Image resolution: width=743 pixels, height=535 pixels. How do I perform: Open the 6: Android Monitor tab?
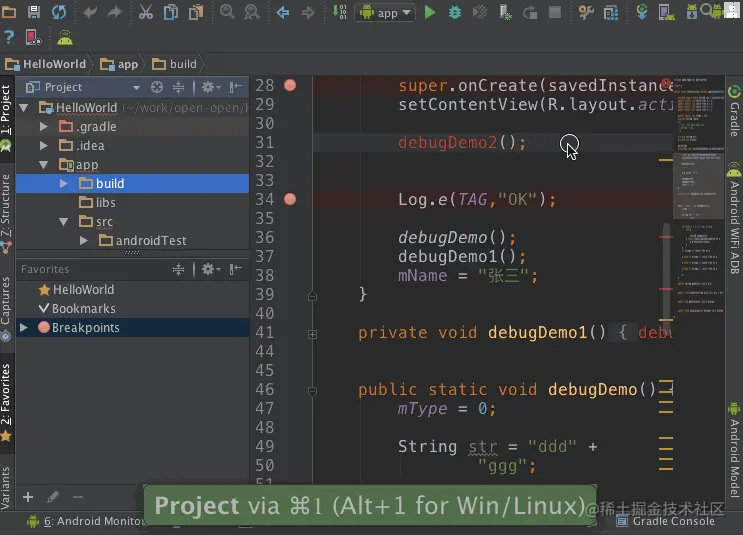pos(84,522)
